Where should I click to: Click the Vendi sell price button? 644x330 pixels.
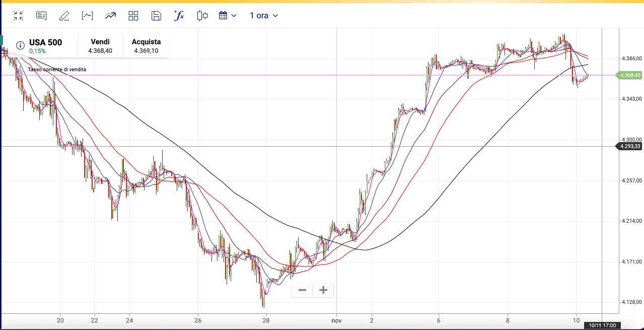100,46
